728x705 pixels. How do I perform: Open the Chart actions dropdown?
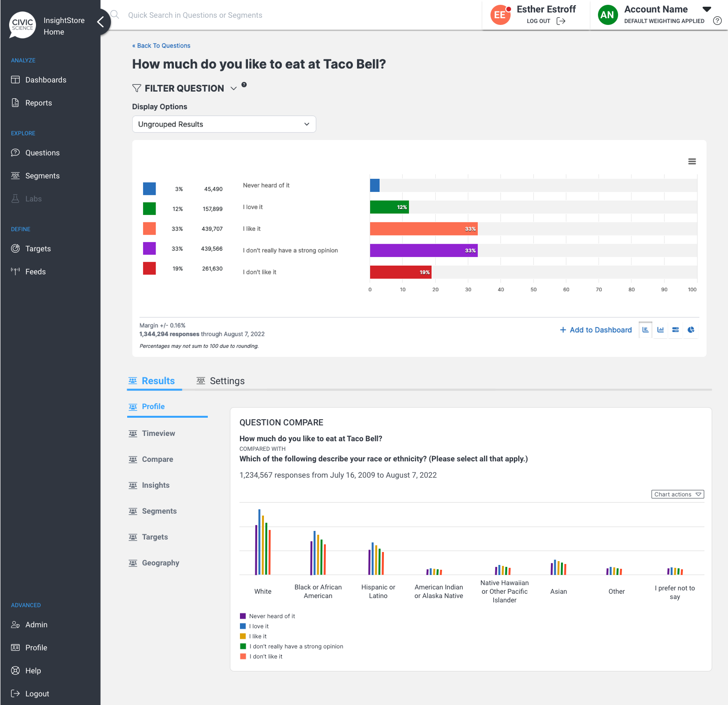678,494
